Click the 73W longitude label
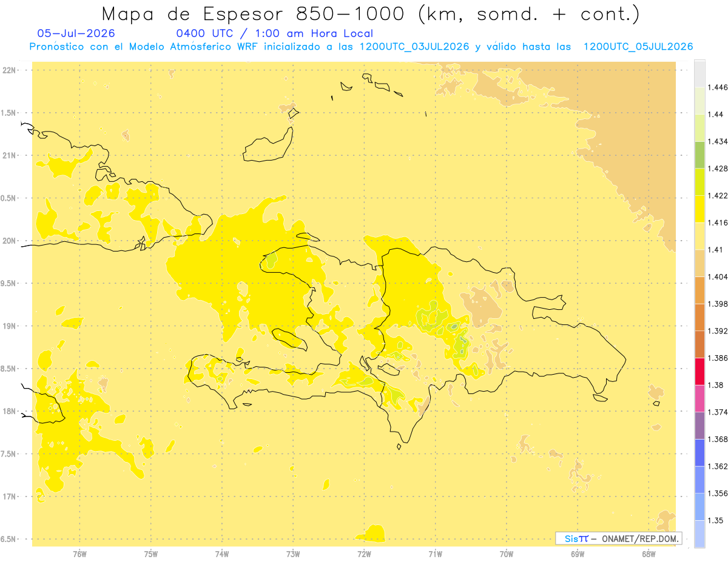 pos(293,554)
